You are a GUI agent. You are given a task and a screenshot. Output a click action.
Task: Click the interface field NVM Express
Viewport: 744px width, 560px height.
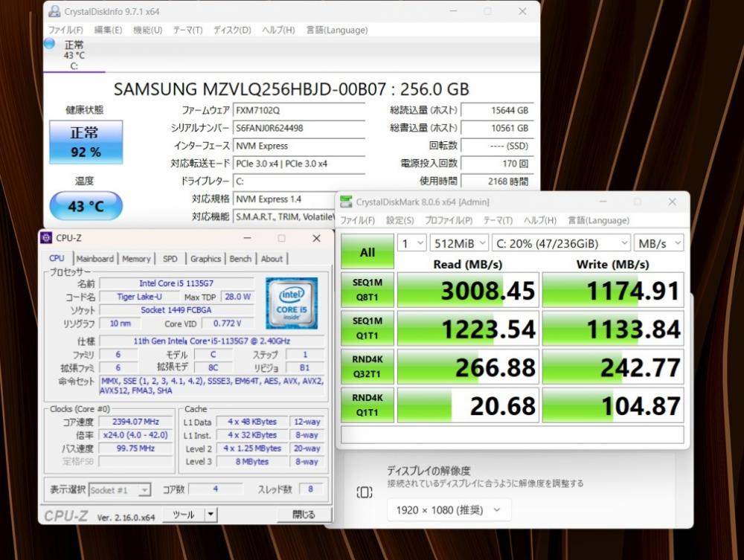pos(299,146)
